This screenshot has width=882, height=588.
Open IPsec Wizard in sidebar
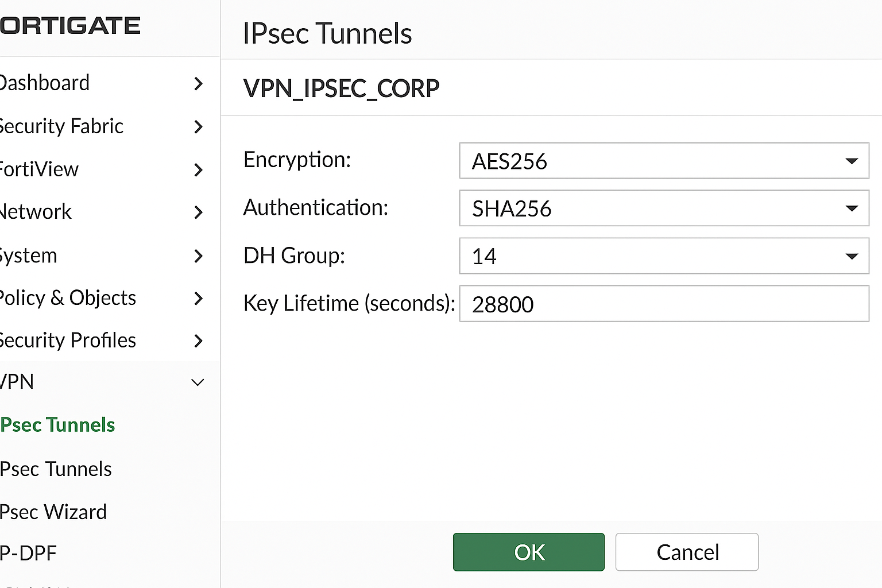tap(53, 512)
